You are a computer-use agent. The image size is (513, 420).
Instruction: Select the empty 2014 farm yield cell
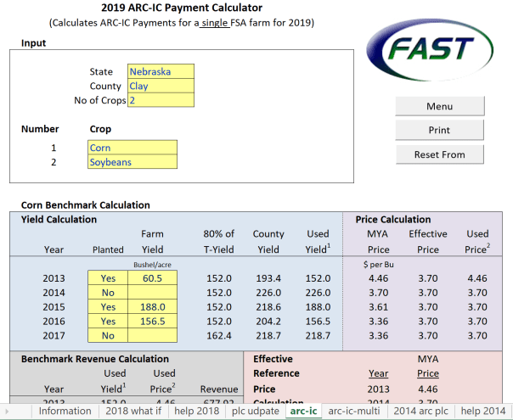tap(152, 293)
